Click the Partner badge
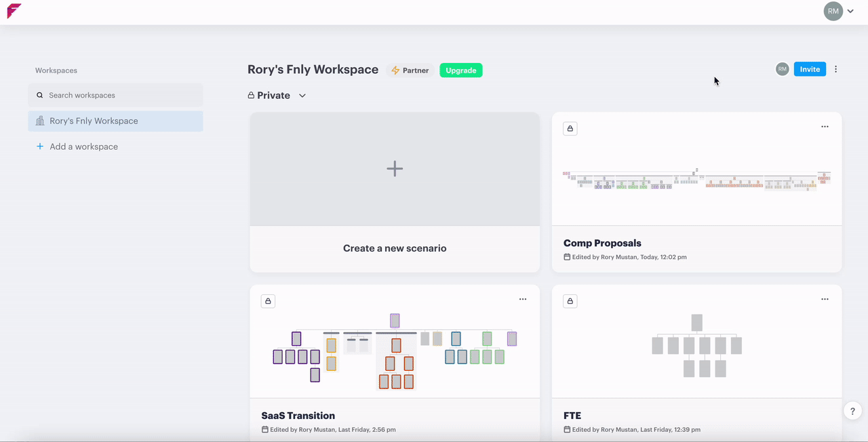The width and height of the screenshot is (868, 442). point(410,71)
